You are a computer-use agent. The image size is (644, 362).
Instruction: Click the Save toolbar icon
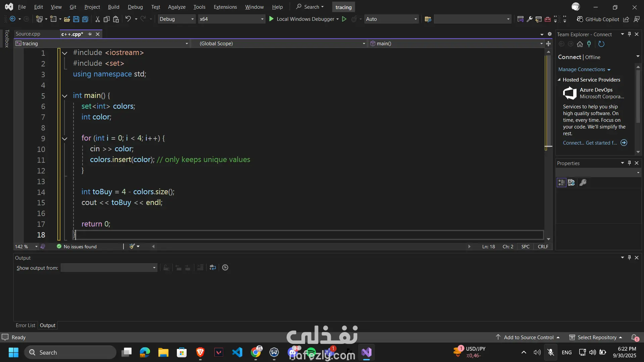pos(76,19)
